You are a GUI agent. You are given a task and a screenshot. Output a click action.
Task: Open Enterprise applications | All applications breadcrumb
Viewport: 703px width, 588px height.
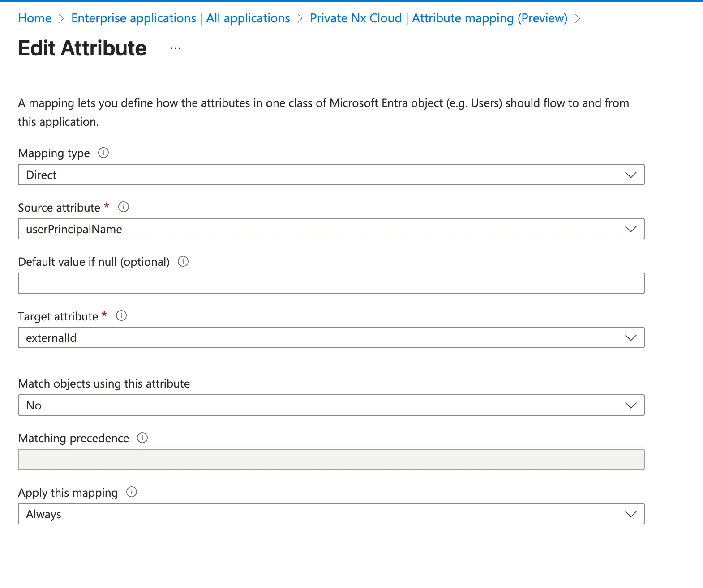(x=180, y=18)
